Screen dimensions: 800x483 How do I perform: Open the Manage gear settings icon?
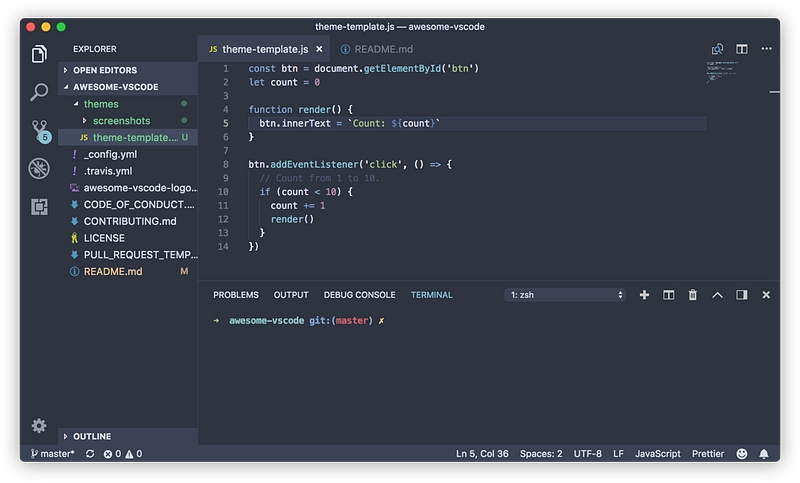click(x=39, y=425)
